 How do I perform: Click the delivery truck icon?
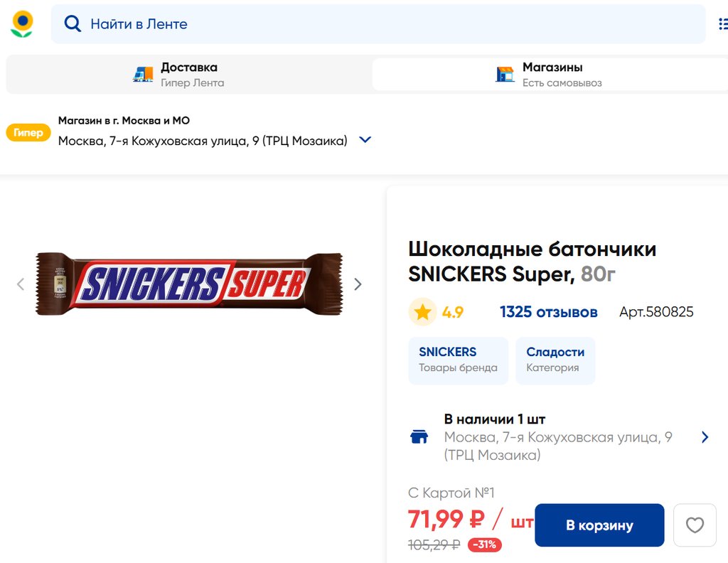tap(143, 75)
